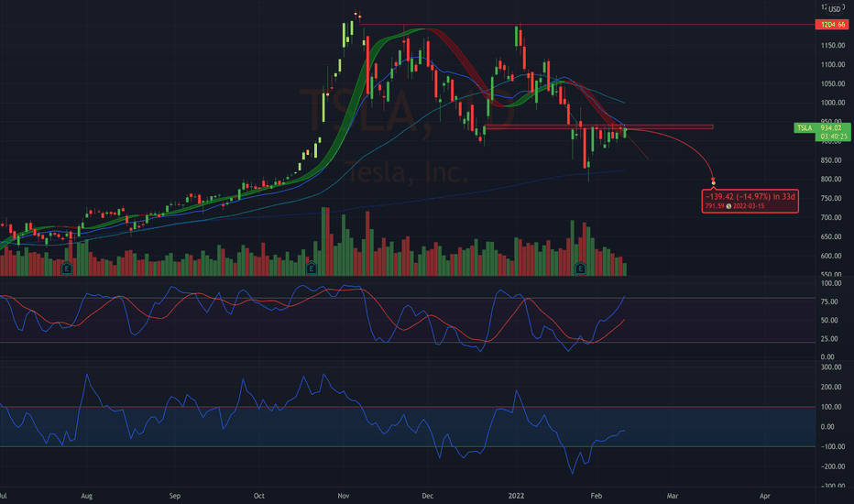Image resolution: width=854 pixels, height=504 pixels.
Task: Select the red horizontal line at 1204.66
Action: click(x=587, y=25)
